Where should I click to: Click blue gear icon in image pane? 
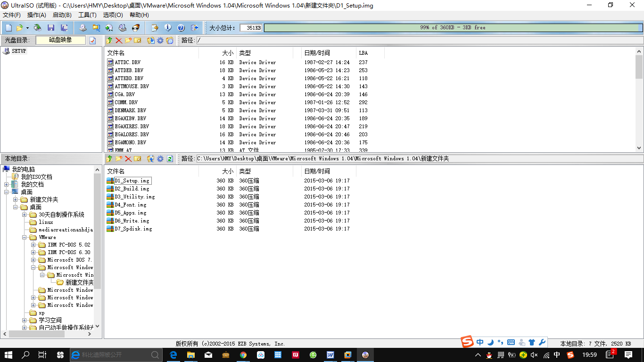(x=160, y=41)
